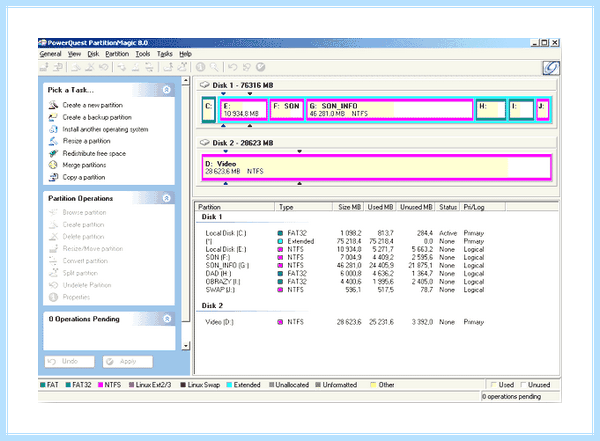Select the OBRAZY (I:) row in the list
The width and height of the screenshot is (600, 441).
(x=344, y=281)
